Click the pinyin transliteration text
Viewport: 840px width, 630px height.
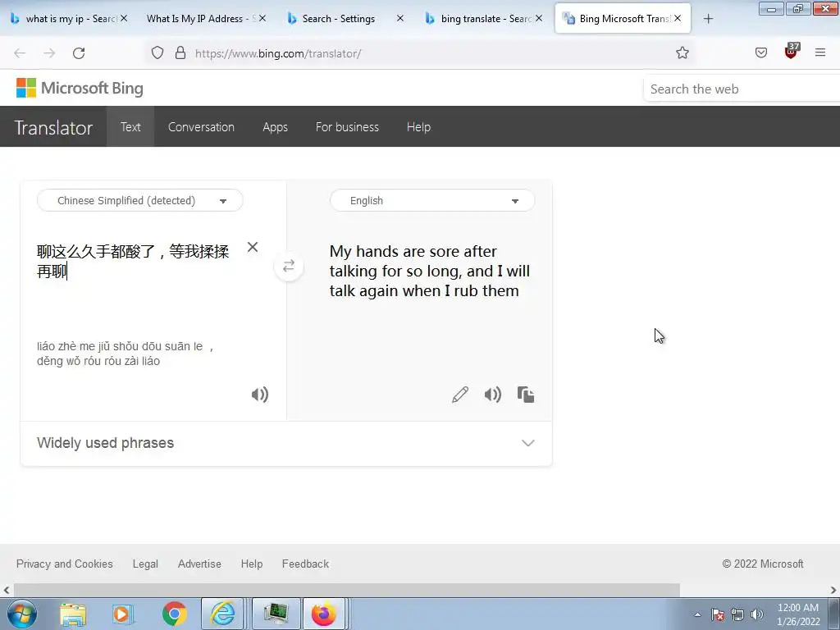(x=126, y=354)
